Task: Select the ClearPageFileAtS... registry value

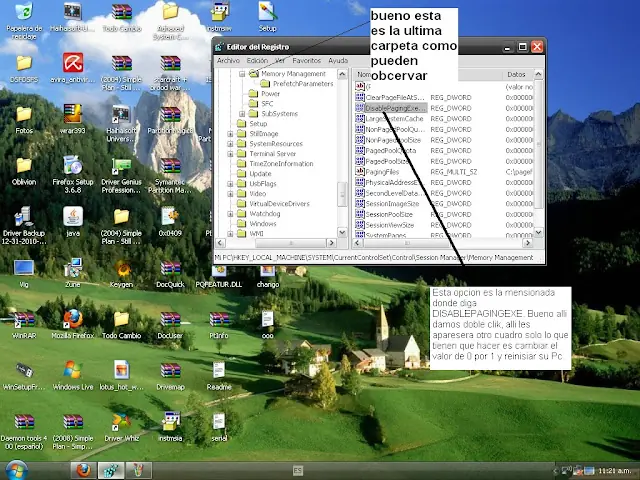Action: [395, 98]
